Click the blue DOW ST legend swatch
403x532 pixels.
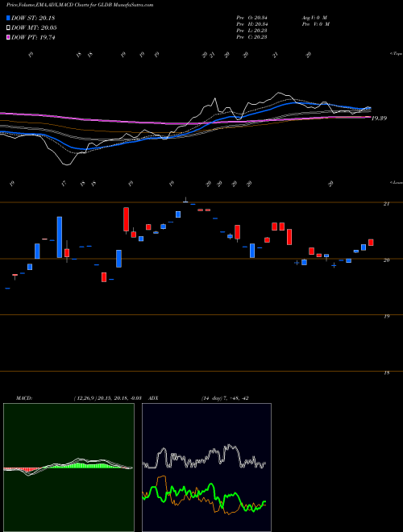(8, 18)
